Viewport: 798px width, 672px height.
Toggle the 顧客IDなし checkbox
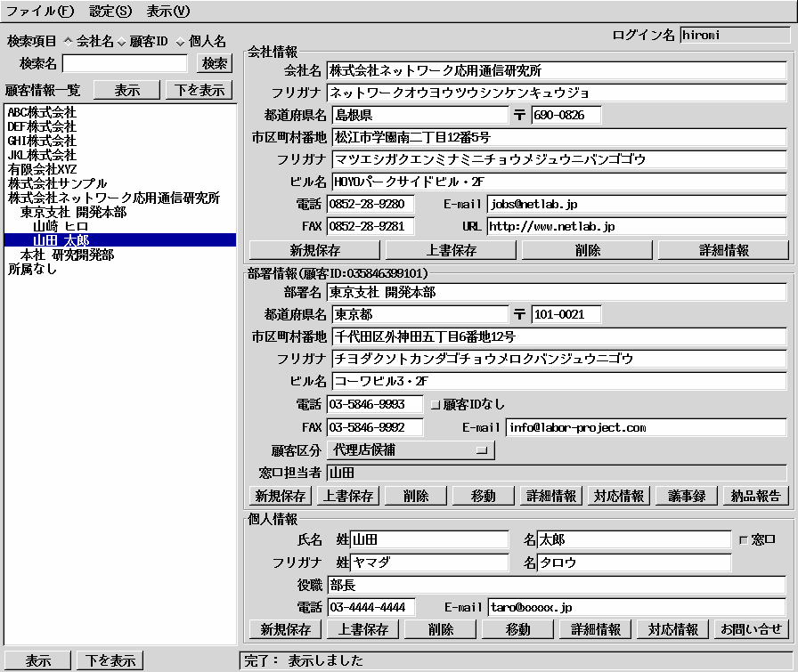[x=435, y=404]
